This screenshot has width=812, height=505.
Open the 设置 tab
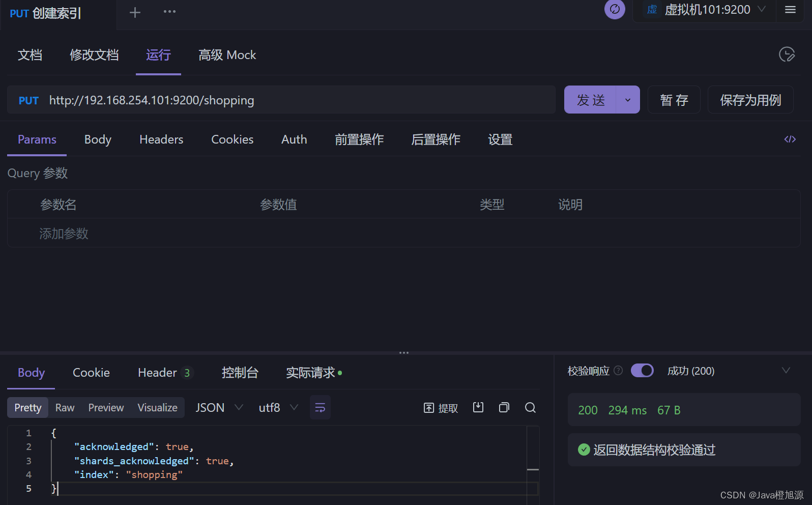500,139
